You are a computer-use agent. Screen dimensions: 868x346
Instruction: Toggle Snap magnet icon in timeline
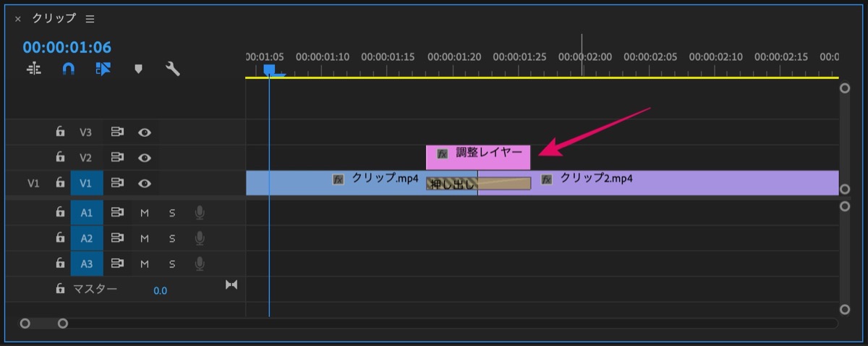(68, 69)
